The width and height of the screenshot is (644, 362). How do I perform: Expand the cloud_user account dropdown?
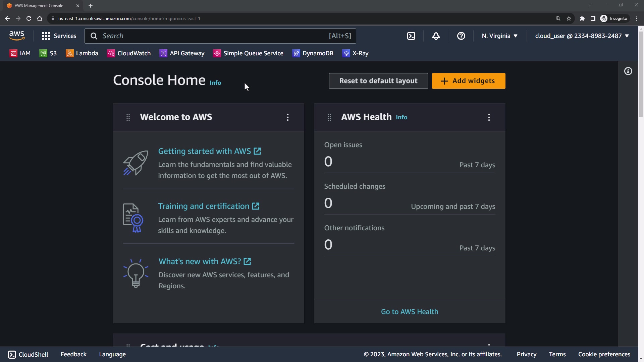point(582,36)
